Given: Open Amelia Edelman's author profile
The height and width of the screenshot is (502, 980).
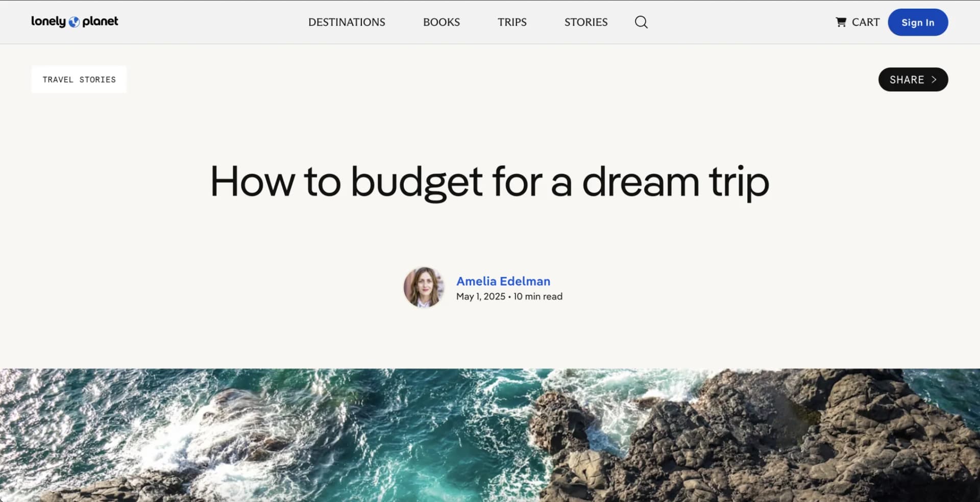Looking at the screenshot, I should 503,281.
